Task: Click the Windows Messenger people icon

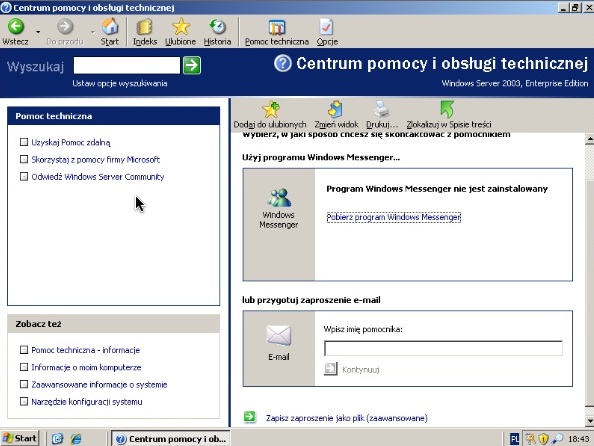Action: coord(279,198)
